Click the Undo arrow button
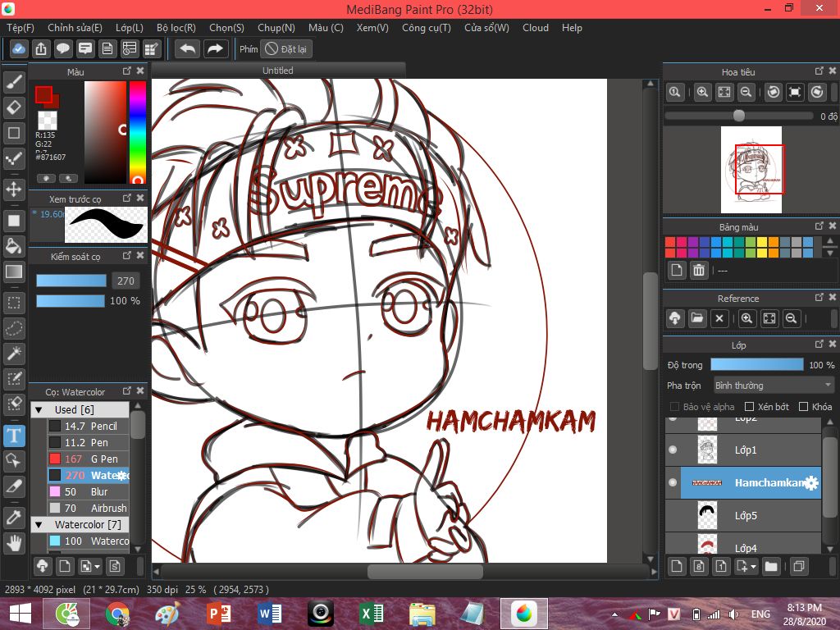840x630 pixels. click(x=188, y=48)
